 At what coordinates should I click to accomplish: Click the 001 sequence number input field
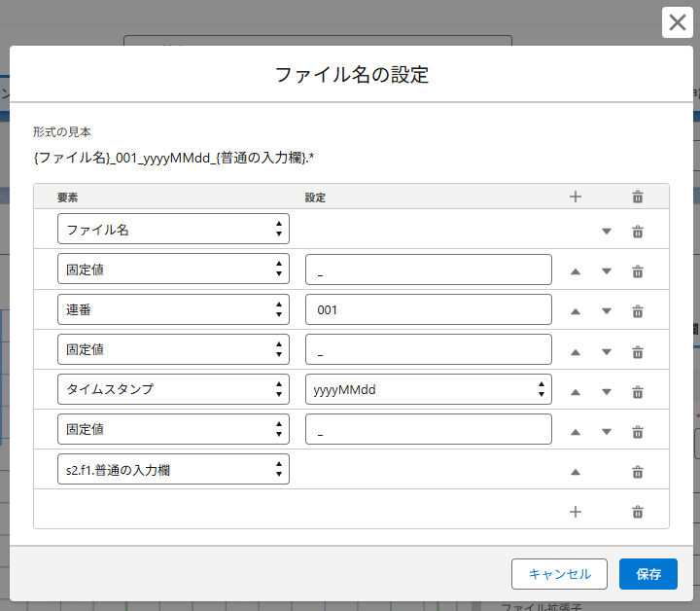(428, 310)
